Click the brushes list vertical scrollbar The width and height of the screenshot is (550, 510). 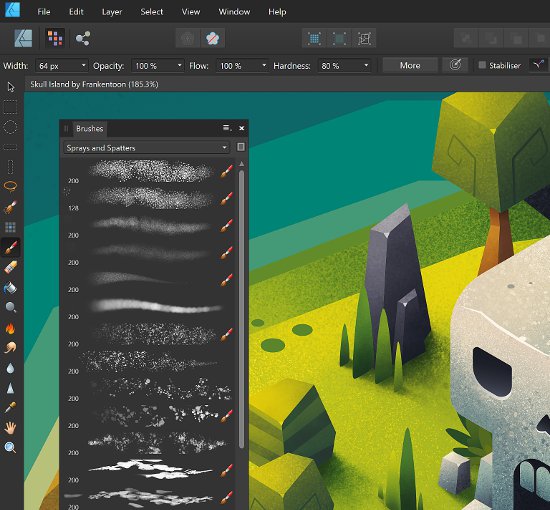[241, 309]
